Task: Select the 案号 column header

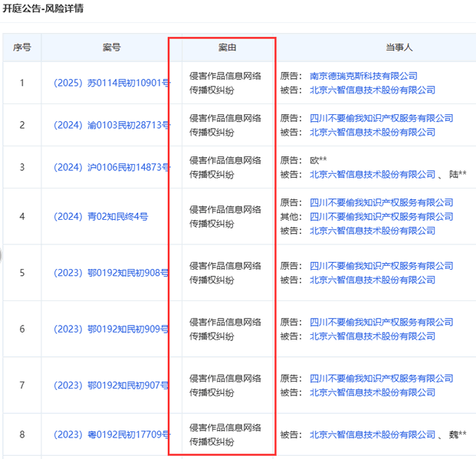Action: pyautogui.click(x=111, y=48)
